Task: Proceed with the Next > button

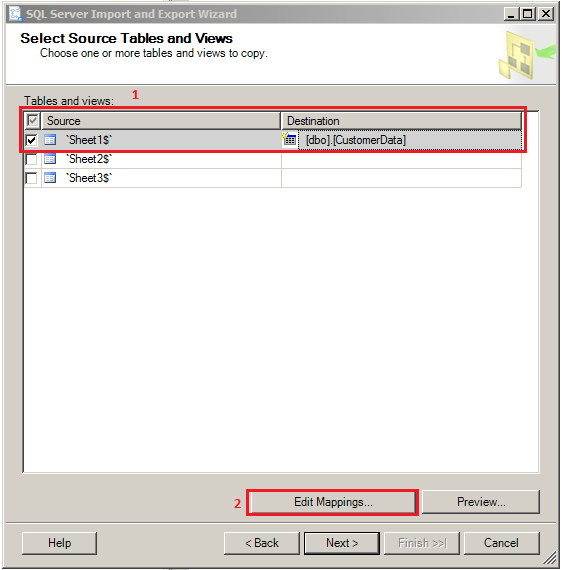Action: coord(342,543)
